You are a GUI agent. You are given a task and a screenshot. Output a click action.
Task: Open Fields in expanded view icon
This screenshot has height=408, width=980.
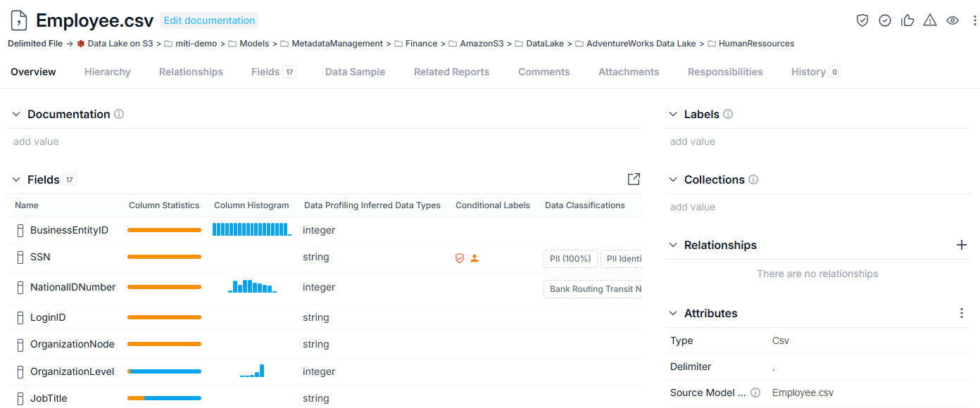[634, 179]
